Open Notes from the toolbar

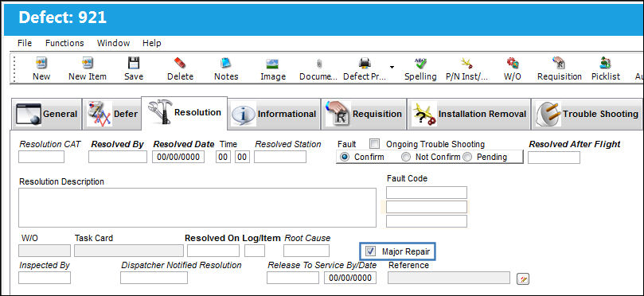(x=226, y=63)
